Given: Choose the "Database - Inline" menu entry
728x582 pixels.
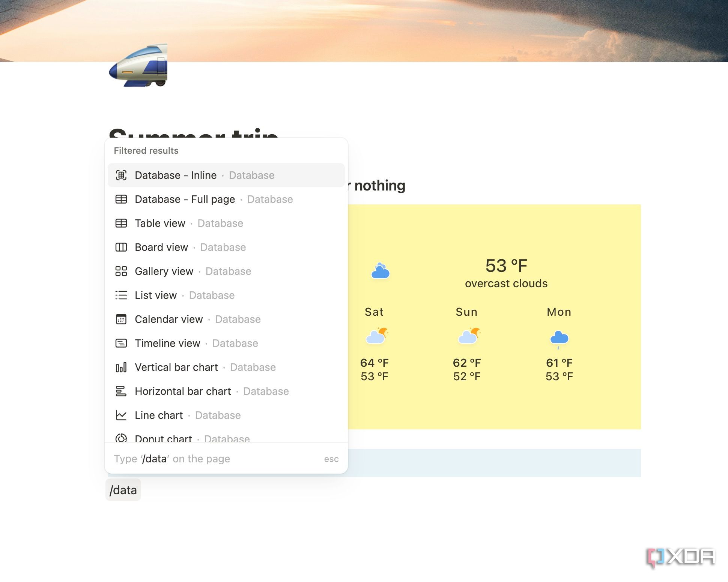Looking at the screenshot, I should tap(176, 175).
